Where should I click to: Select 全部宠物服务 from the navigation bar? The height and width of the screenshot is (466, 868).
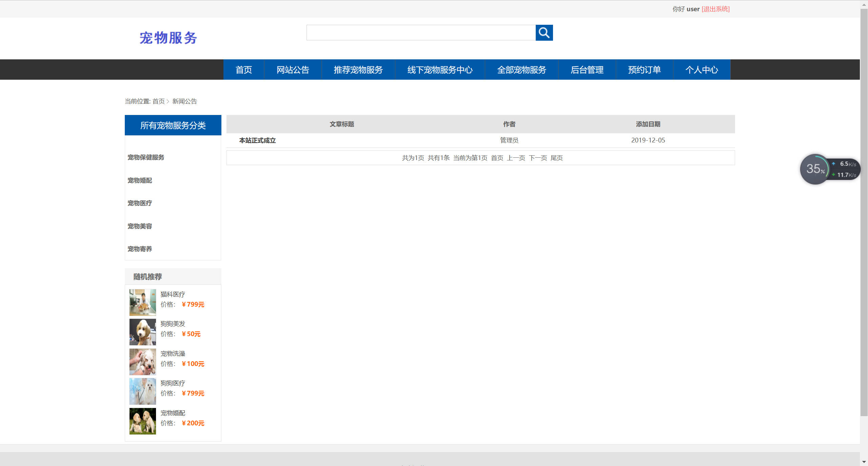coord(521,70)
